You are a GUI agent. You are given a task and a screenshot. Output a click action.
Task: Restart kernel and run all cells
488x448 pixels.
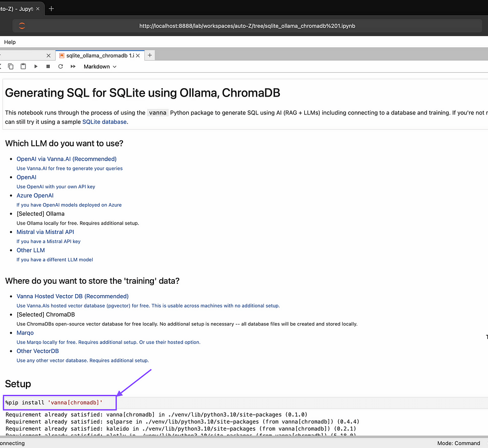click(x=73, y=66)
